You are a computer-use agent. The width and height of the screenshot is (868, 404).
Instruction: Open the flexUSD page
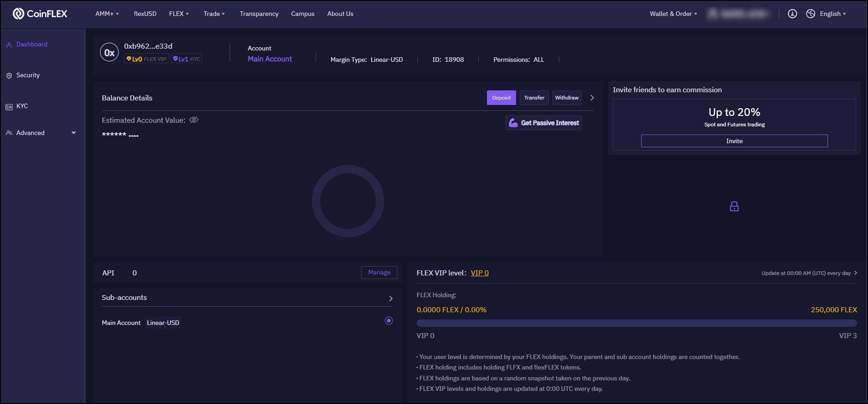pos(145,14)
